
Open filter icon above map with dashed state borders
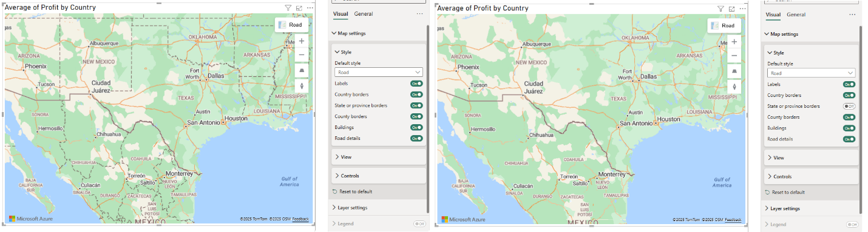pos(288,8)
